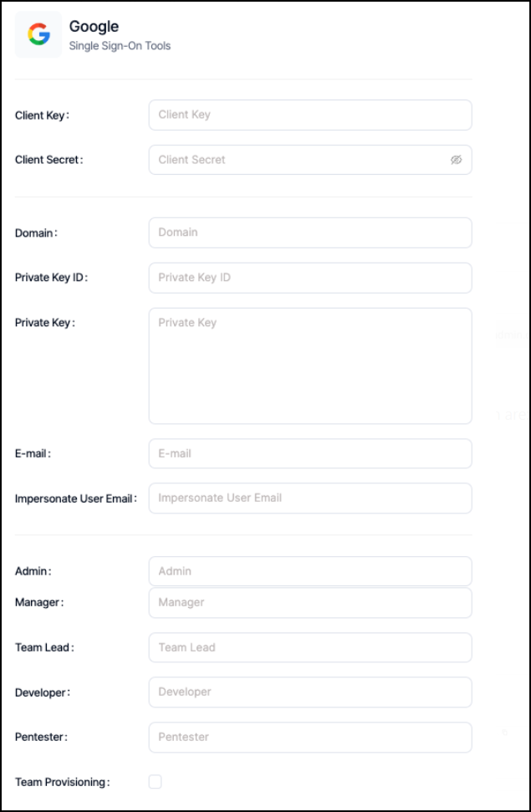The image size is (531, 812).
Task: Click the Team Lead input field
Action: pyautogui.click(x=309, y=647)
